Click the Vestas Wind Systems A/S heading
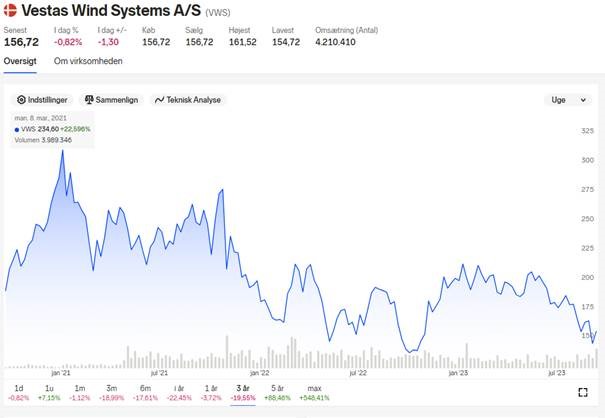This screenshot has height=418, width=605. [x=111, y=10]
